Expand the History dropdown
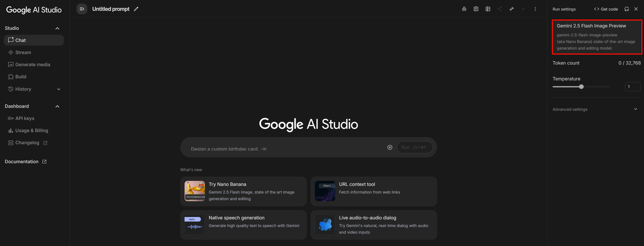Viewport: 644px width, 246px height. pyautogui.click(x=59, y=89)
